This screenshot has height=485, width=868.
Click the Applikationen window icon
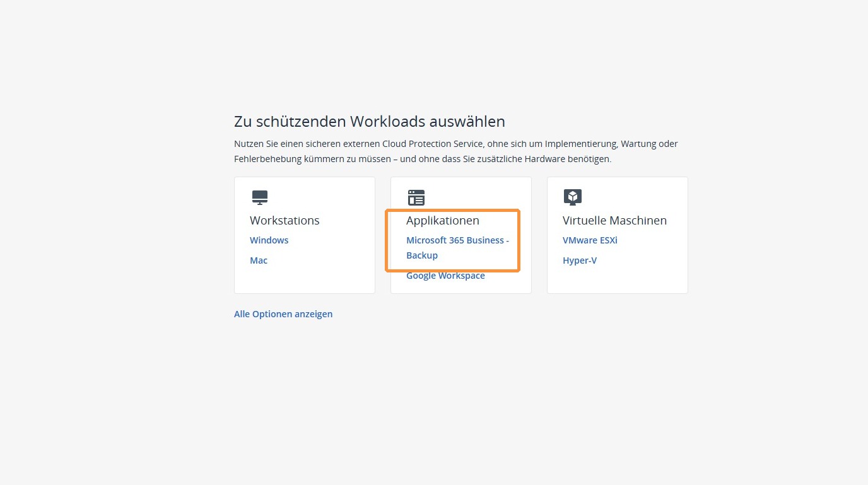[x=416, y=197]
